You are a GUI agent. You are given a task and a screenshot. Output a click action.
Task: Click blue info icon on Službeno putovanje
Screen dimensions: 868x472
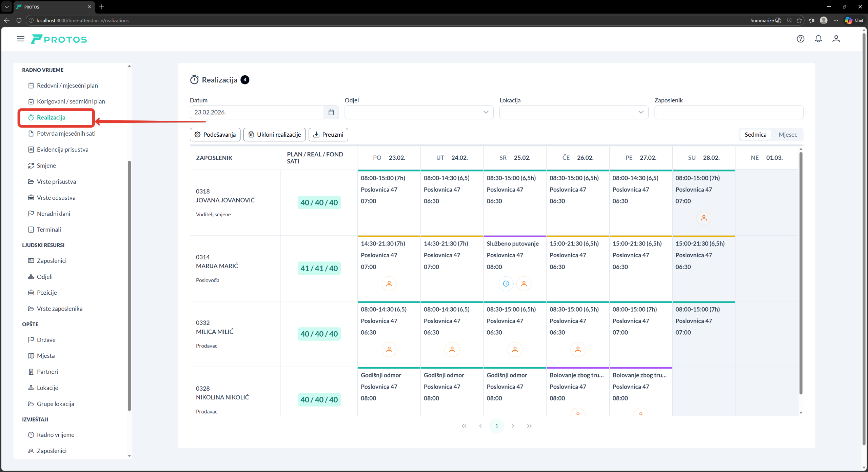coord(506,284)
